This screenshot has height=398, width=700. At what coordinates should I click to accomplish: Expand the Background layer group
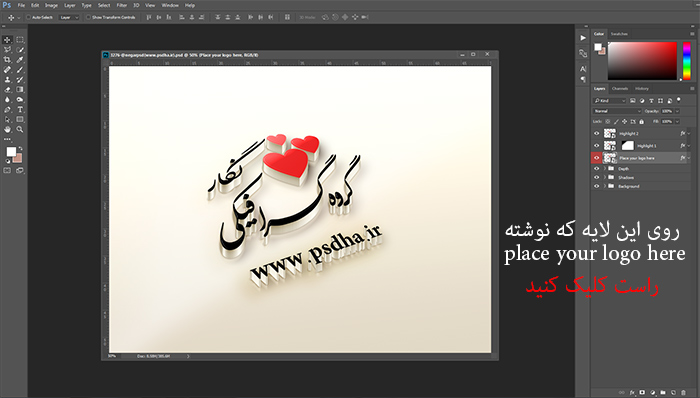point(605,186)
